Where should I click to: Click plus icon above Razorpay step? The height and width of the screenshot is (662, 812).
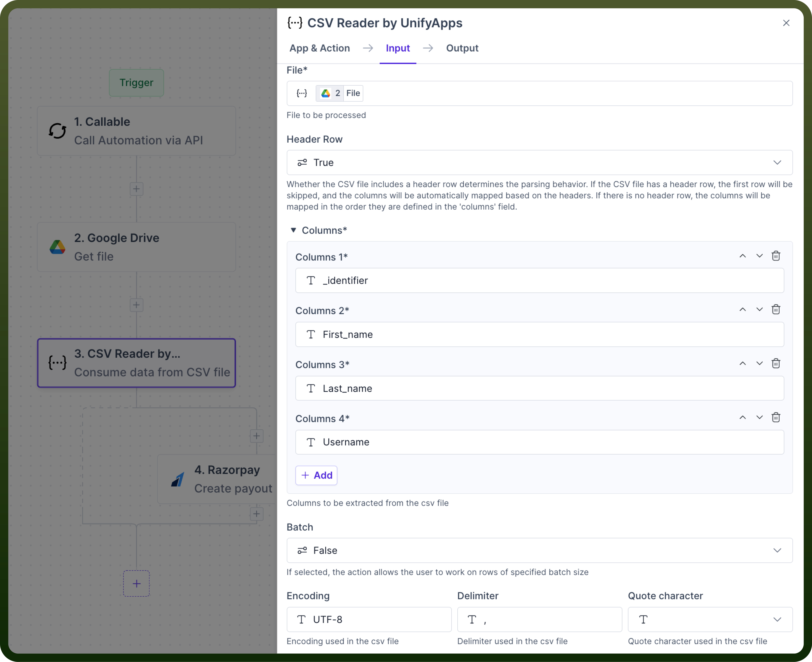(257, 436)
